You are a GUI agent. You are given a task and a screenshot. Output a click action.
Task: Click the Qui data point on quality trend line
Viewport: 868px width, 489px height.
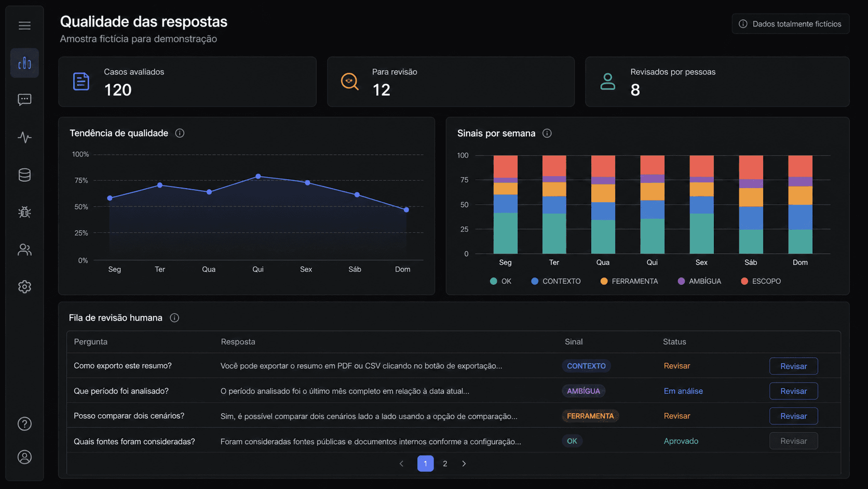[258, 177]
